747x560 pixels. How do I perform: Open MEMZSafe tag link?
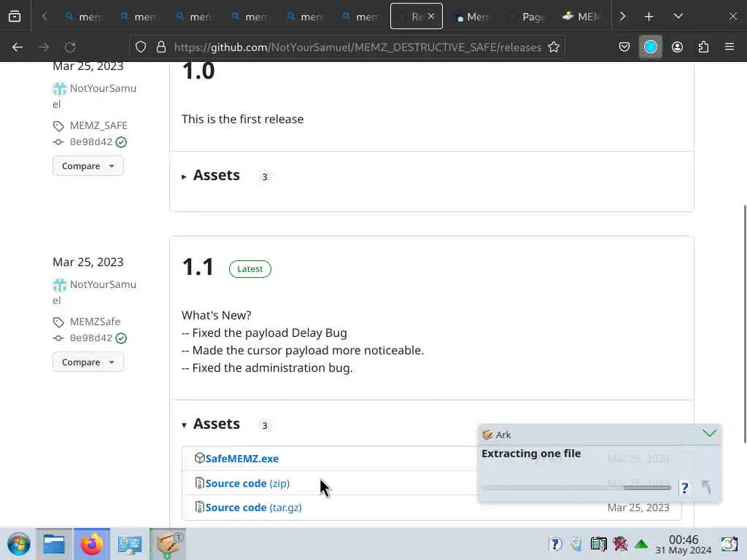coord(95,322)
